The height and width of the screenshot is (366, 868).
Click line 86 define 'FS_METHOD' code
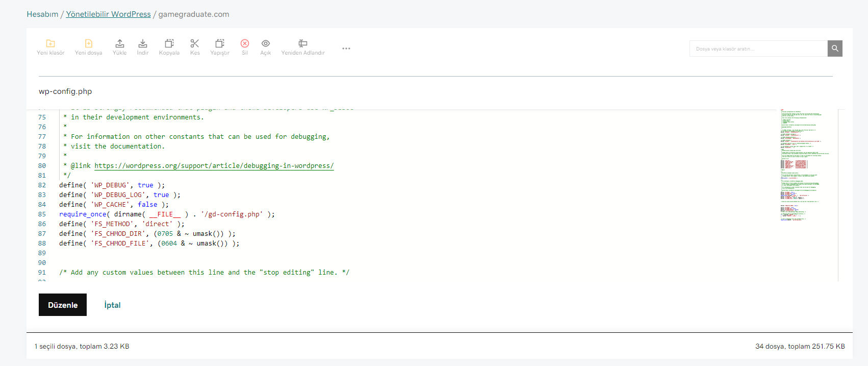click(122, 224)
